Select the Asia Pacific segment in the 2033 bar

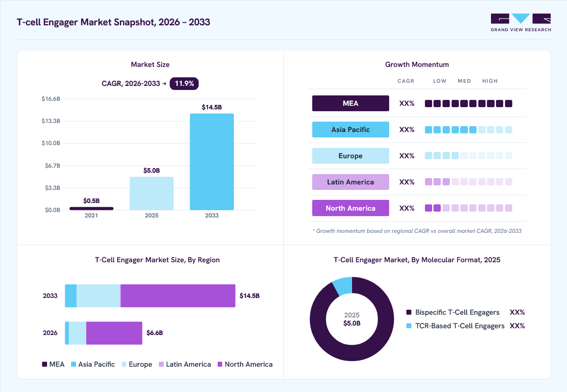click(71, 296)
